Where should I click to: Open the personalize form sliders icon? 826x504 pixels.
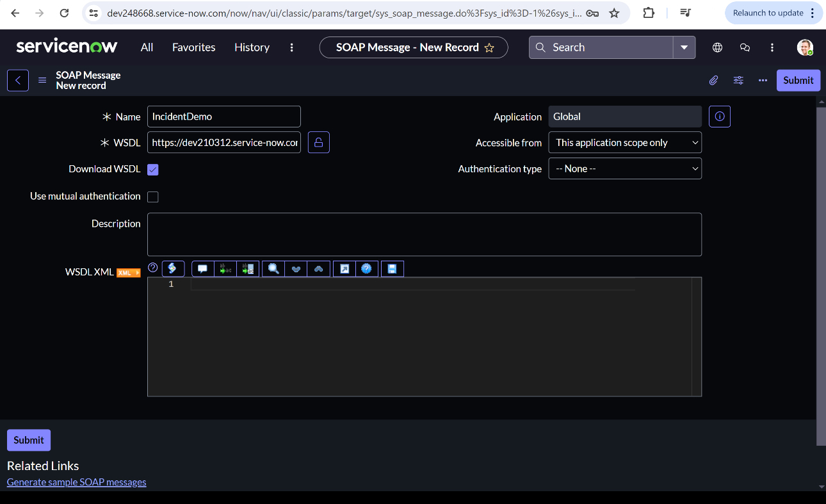click(738, 80)
